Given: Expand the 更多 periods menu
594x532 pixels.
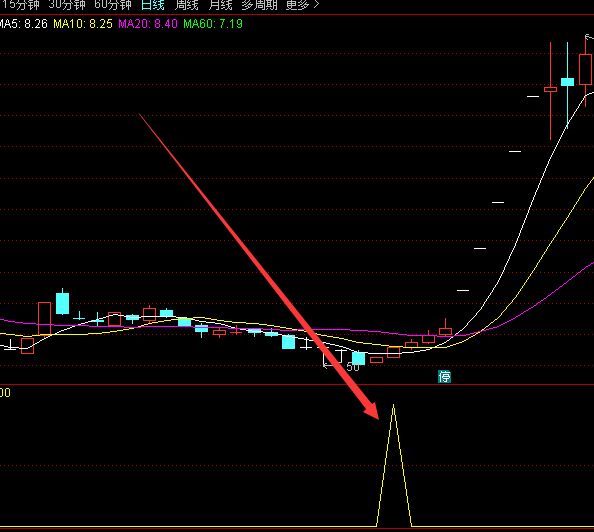Looking at the screenshot, I should click(302, 5).
